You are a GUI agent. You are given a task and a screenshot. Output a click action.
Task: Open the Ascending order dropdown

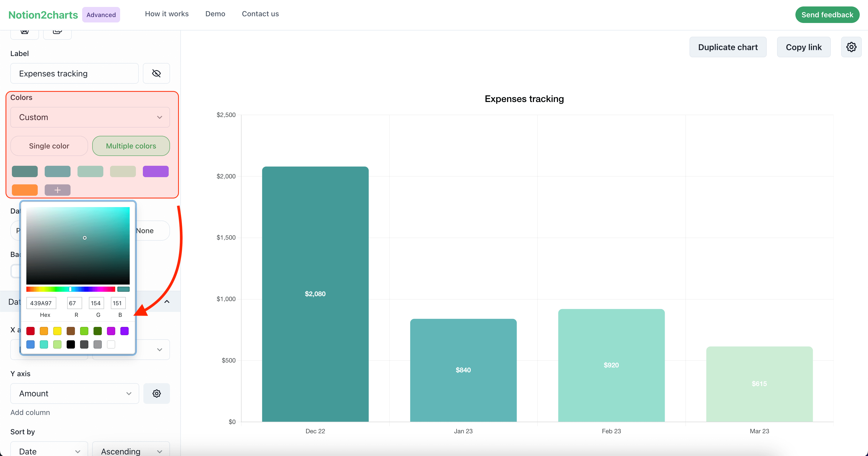[x=131, y=451]
